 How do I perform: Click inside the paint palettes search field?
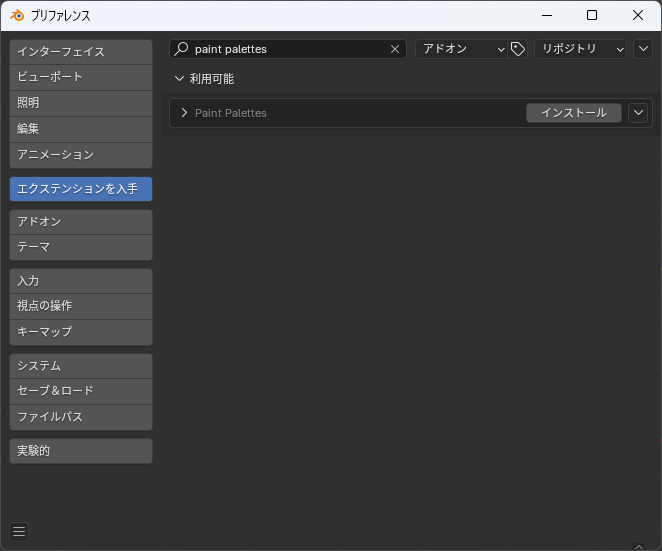pos(288,49)
